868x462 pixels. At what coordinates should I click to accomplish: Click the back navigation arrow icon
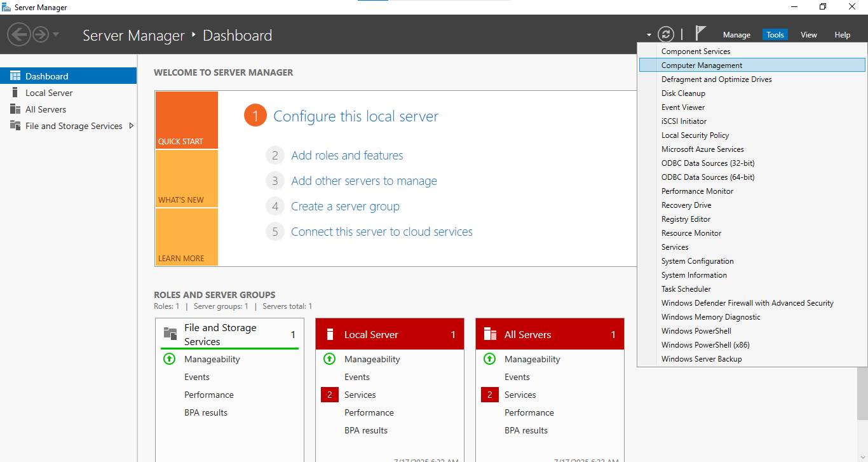20,34
